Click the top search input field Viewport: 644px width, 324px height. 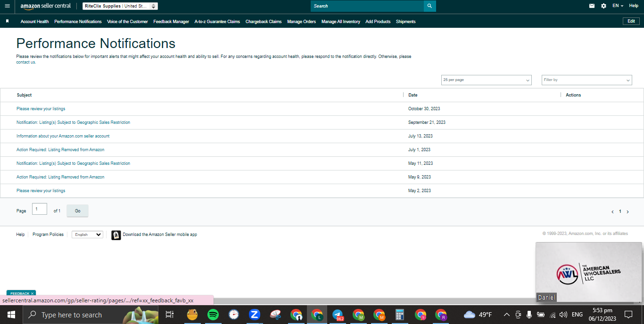[x=367, y=6]
